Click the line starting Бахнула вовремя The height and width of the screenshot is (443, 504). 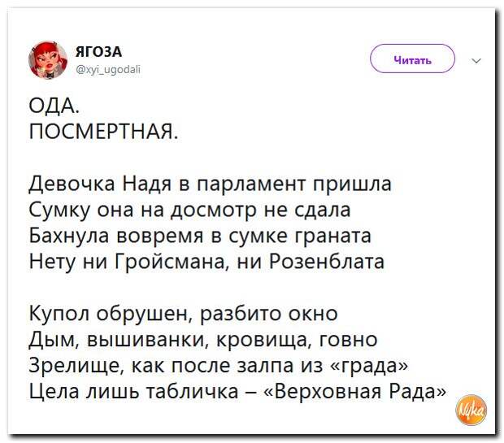200,236
